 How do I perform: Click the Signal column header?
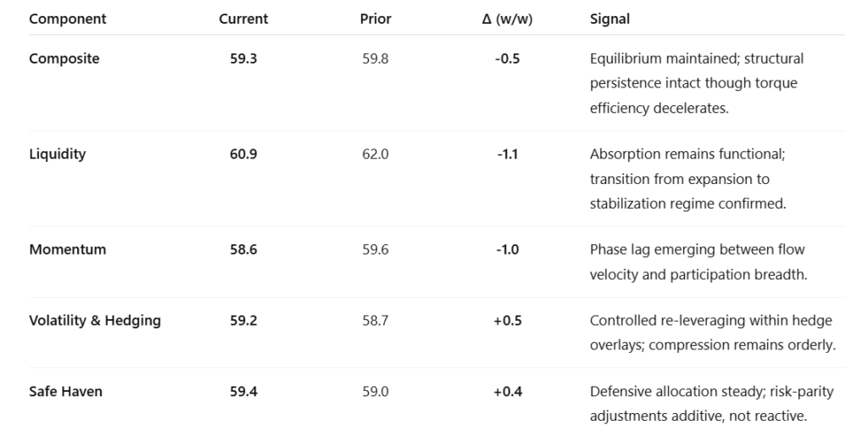(609, 19)
